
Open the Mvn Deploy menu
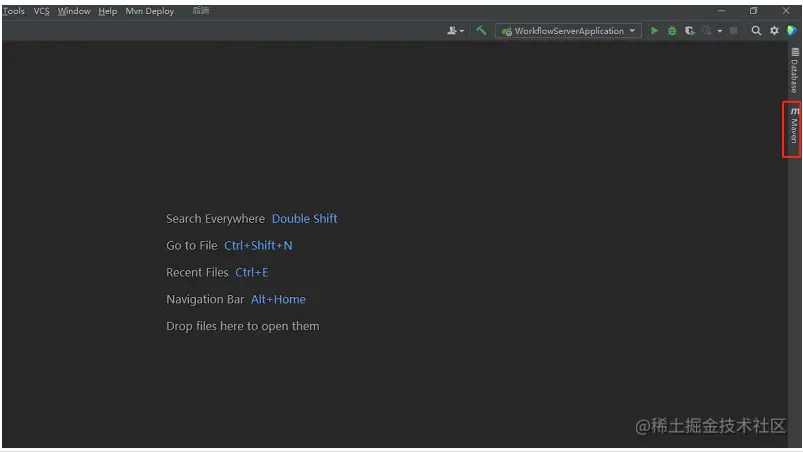pyautogui.click(x=150, y=11)
